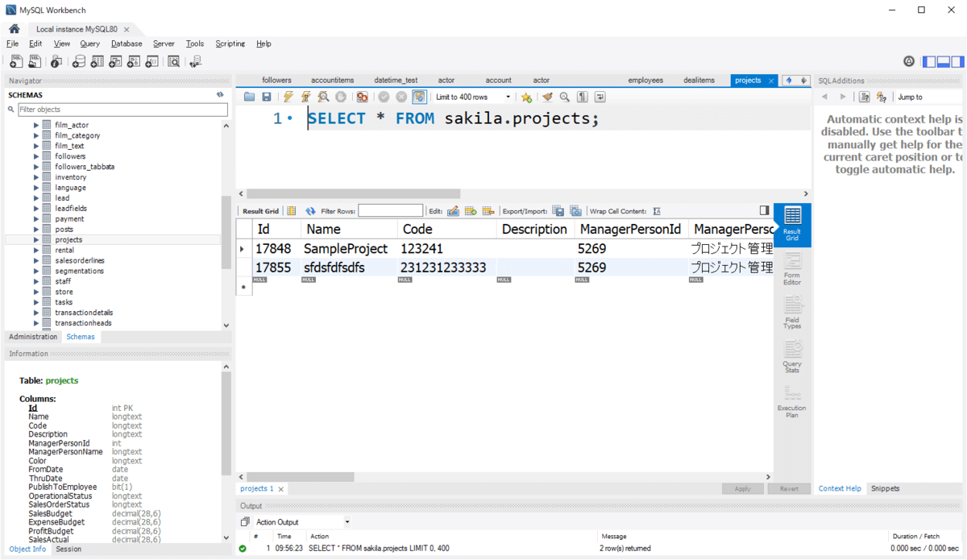Expand the tasks table tree node
Viewport: 967px width, 560px height.
[x=36, y=302]
